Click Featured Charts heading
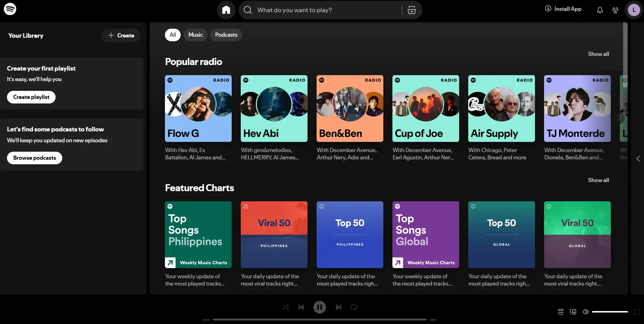The image size is (644, 324). (x=199, y=188)
